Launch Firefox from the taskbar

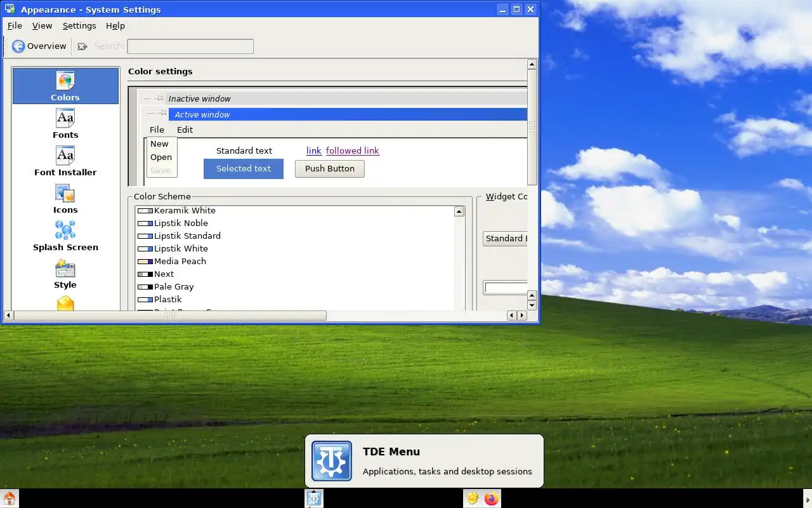coord(492,498)
